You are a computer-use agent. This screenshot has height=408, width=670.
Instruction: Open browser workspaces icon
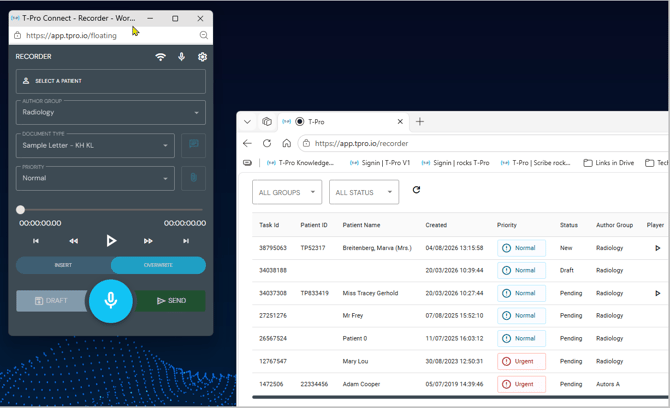click(x=267, y=122)
